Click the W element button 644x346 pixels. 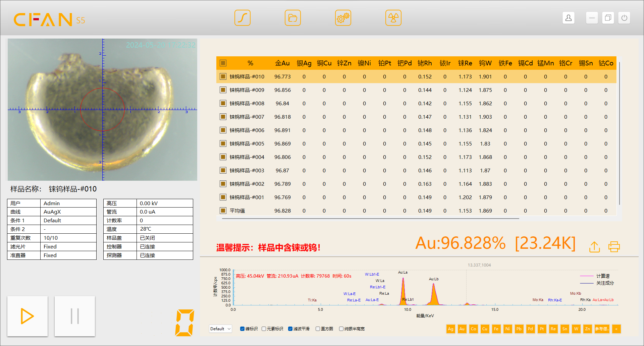pos(576,329)
